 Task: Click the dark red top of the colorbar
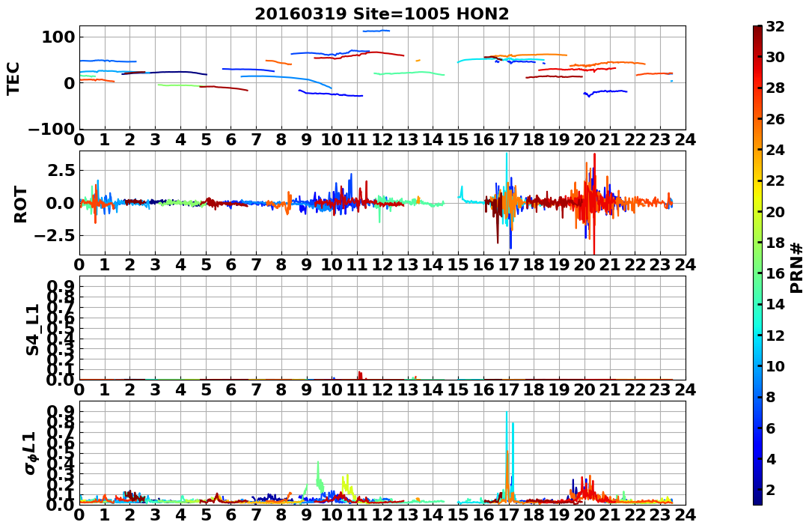coord(757,30)
